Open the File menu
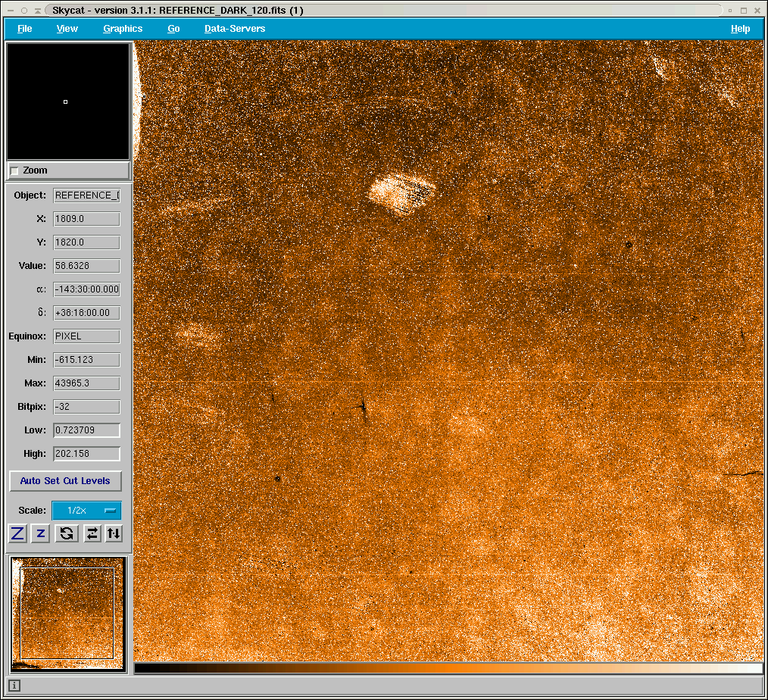The height and width of the screenshot is (700, 768). [x=25, y=29]
